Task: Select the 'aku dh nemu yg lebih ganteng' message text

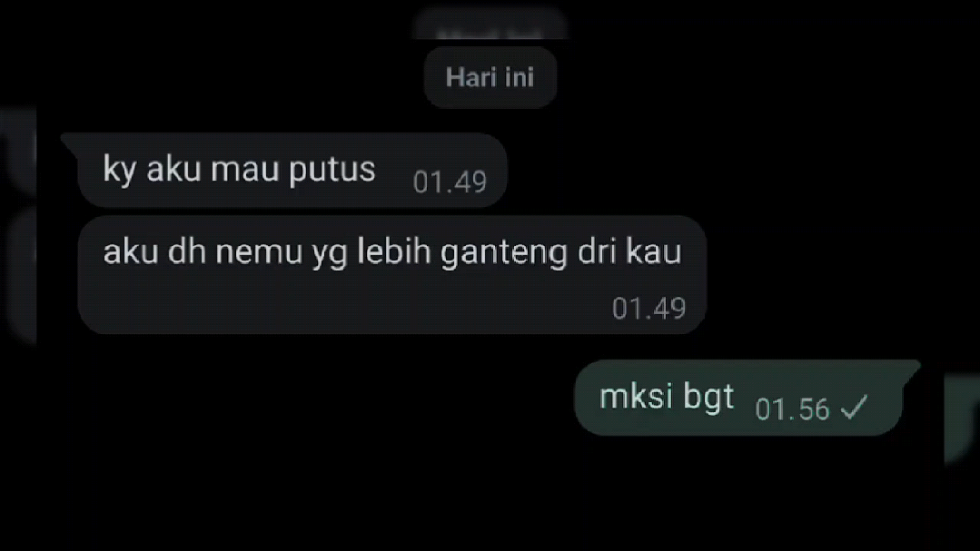Action: [391, 251]
